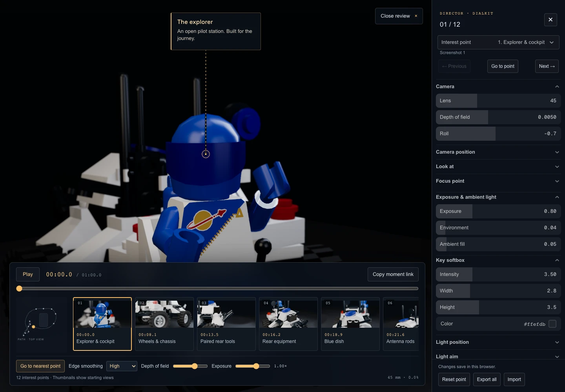The height and width of the screenshot is (392, 565).
Task: Click the hotspot marker on the explorer's helmet
Action: (x=206, y=154)
